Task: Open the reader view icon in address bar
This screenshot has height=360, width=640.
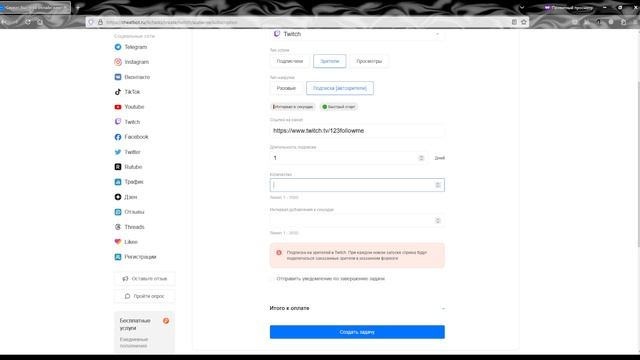Action: (x=514, y=22)
